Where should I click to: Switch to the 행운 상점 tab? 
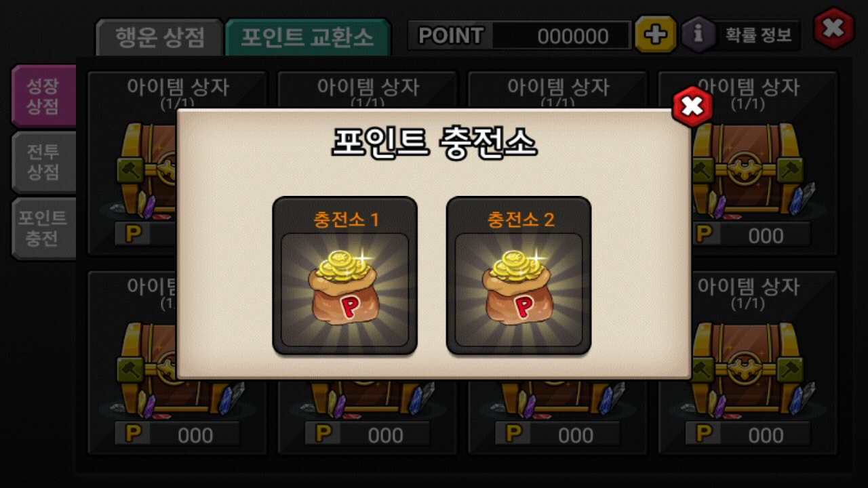coord(160,37)
